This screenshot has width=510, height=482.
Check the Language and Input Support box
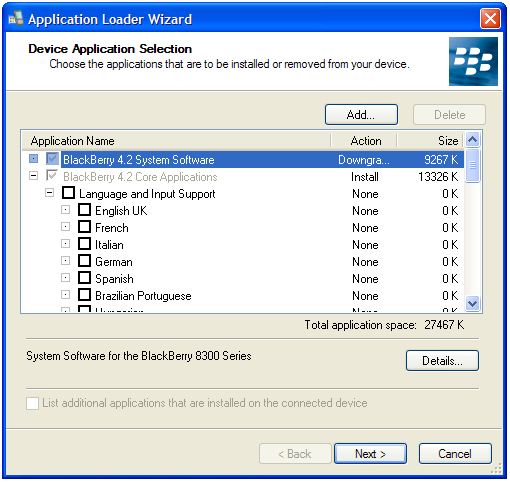(68, 193)
